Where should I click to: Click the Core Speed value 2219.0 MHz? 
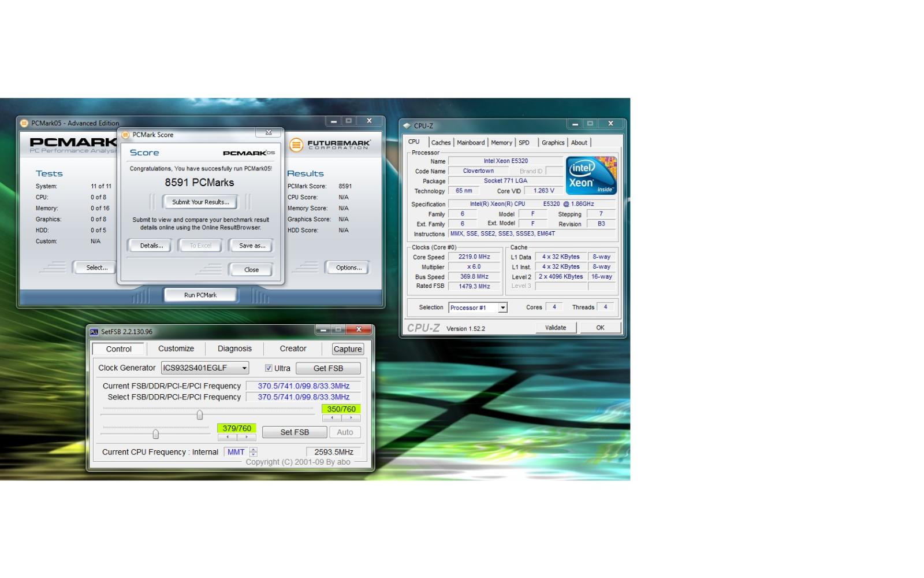[x=474, y=257]
